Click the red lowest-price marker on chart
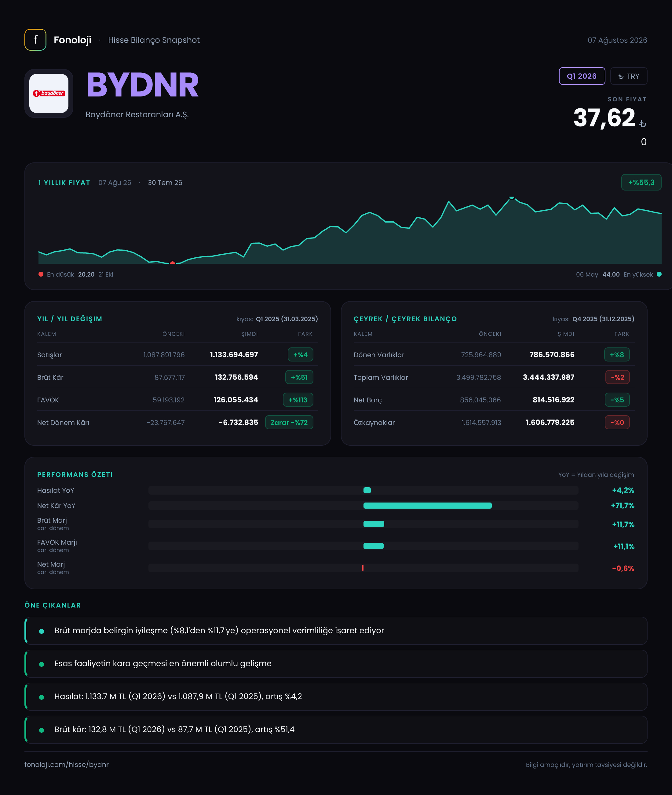 (173, 263)
